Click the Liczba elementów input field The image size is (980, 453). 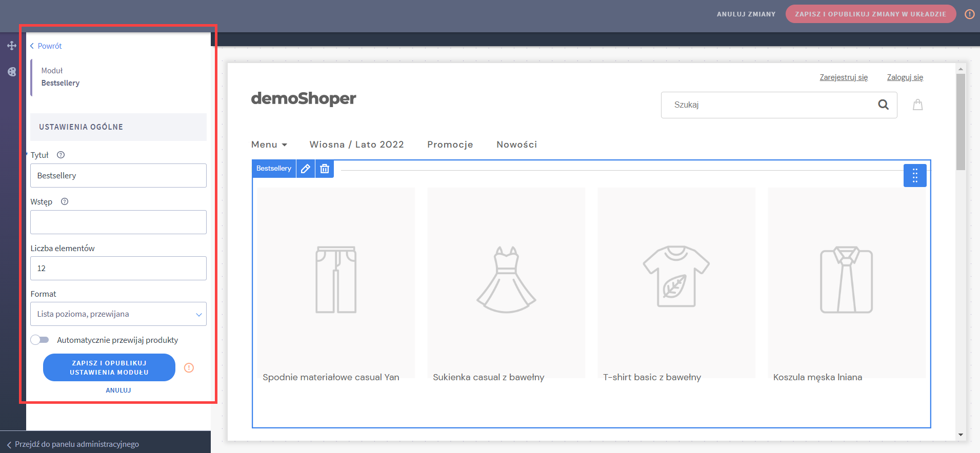118,269
